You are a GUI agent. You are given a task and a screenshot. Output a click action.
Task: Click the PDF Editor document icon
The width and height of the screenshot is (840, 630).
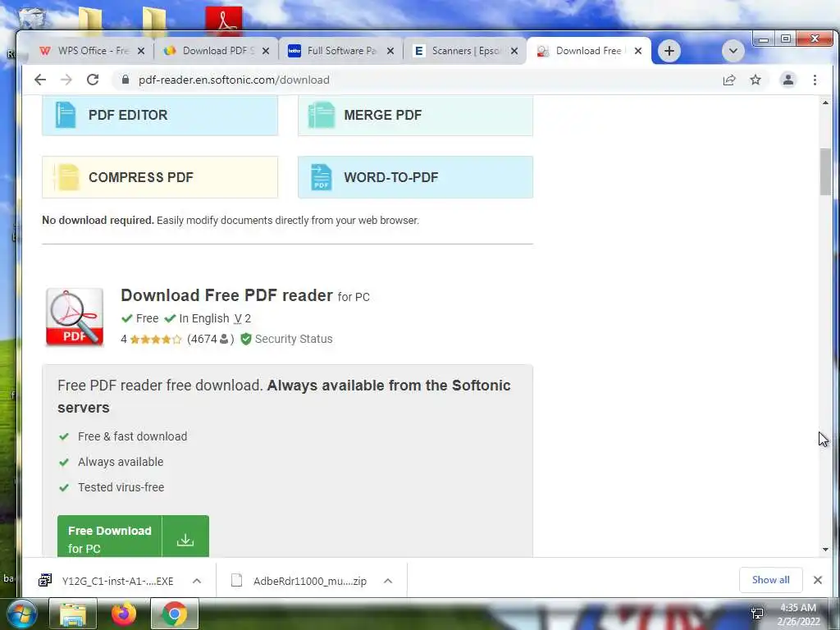click(66, 115)
